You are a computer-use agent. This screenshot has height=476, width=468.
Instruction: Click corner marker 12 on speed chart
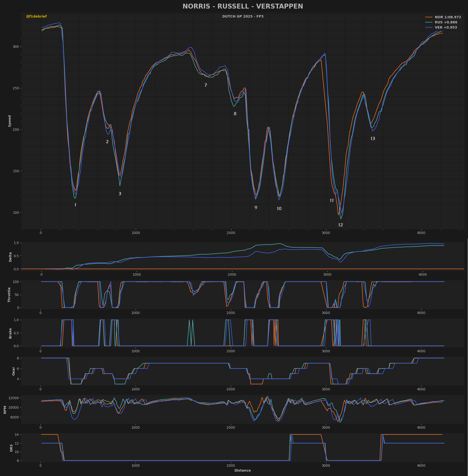pos(341,225)
